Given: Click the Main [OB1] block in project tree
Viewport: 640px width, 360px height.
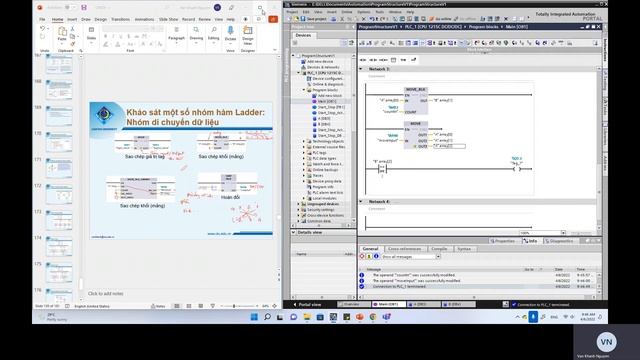Looking at the screenshot, I should (327, 101).
